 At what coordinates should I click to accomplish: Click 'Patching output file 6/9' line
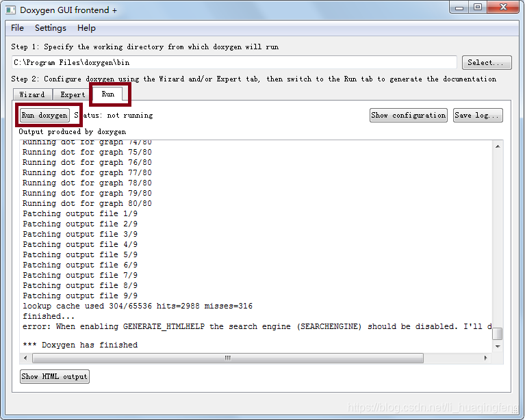[80, 265]
